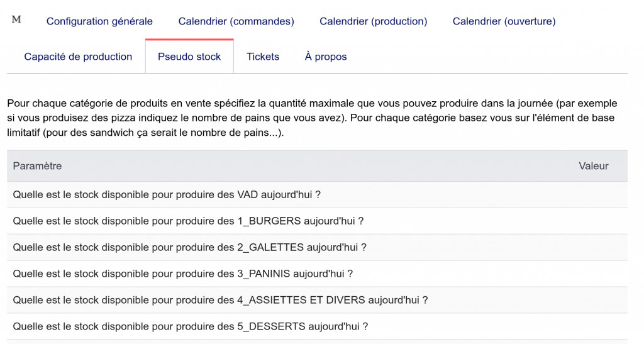Viewport: 644px width, 344px height.
Task: Open the Tickets tab
Action: (263, 57)
